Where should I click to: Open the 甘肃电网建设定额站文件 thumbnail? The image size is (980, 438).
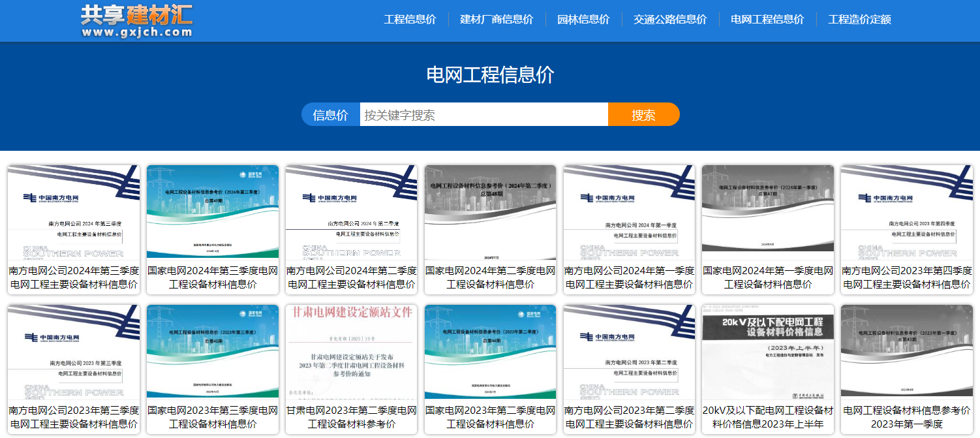[x=351, y=352]
